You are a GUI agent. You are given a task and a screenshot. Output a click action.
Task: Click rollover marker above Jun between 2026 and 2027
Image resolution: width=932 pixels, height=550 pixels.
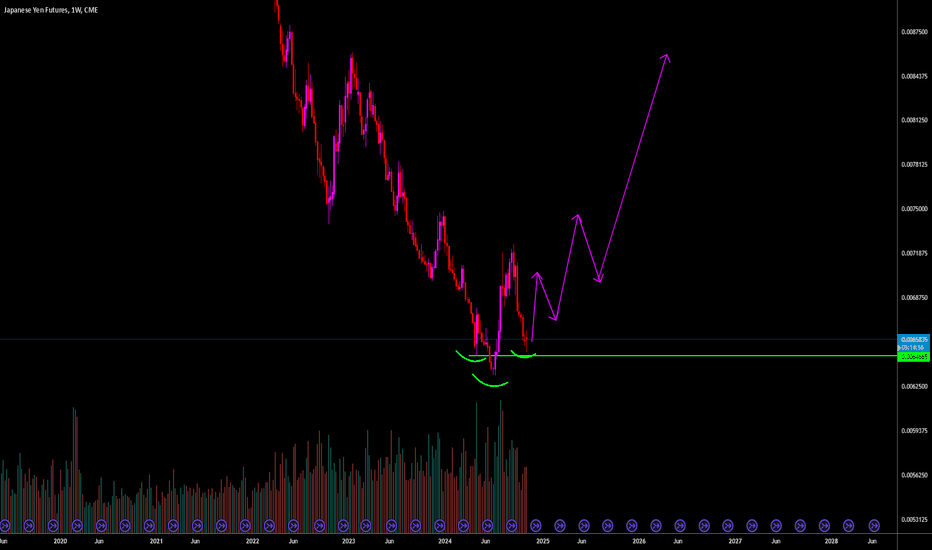pyautogui.click(x=680, y=526)
